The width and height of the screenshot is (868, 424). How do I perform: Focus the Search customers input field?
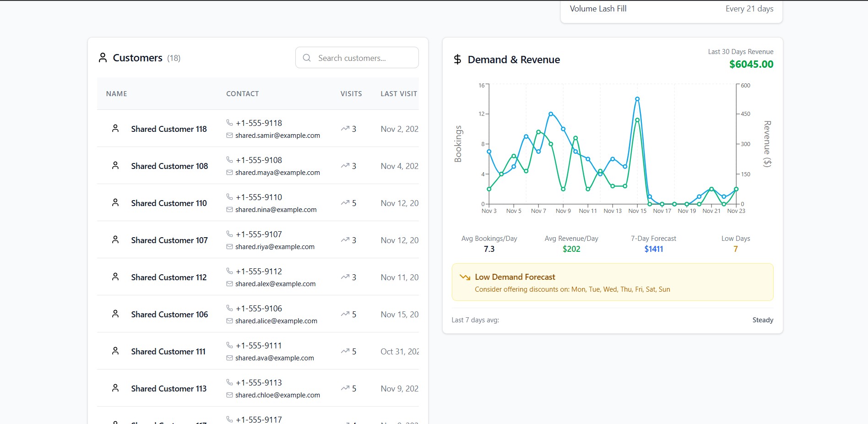[357, 58]
